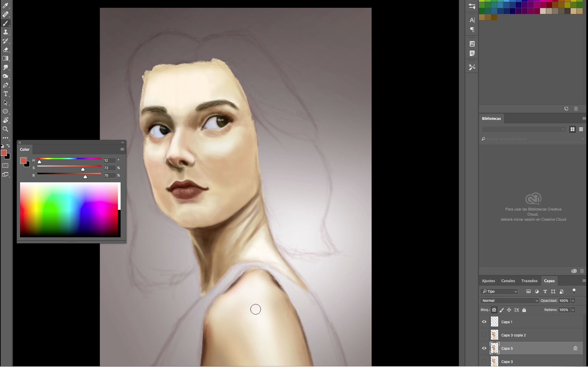Open the properties sliders panel icon
Screen dimensions: 588x367
[x=472, y=6]
